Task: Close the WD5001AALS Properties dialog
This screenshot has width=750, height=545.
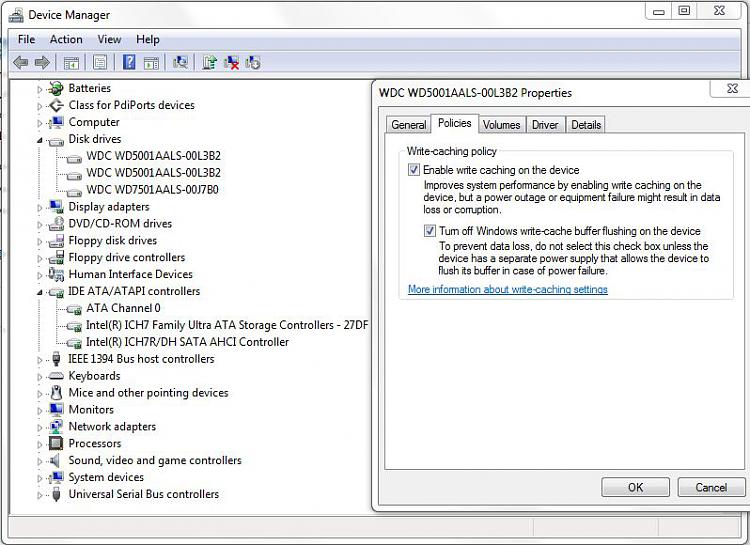Action: pos(732,89)
